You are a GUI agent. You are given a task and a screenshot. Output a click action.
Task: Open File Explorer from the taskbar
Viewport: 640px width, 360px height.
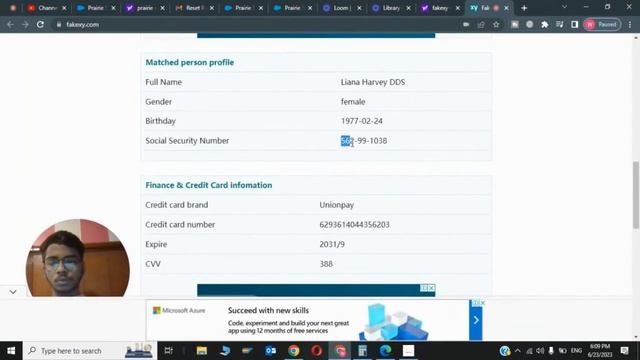click(x=202, y=351)
